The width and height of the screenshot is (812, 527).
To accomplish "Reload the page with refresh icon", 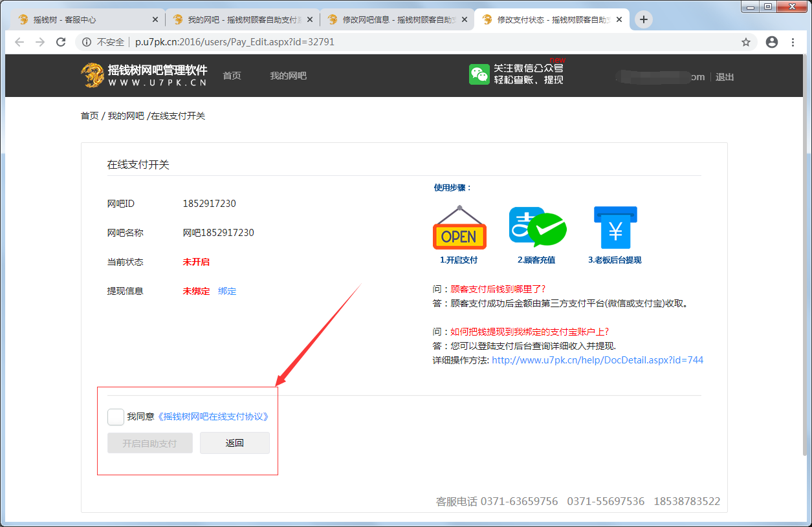I will coord(61,42).
